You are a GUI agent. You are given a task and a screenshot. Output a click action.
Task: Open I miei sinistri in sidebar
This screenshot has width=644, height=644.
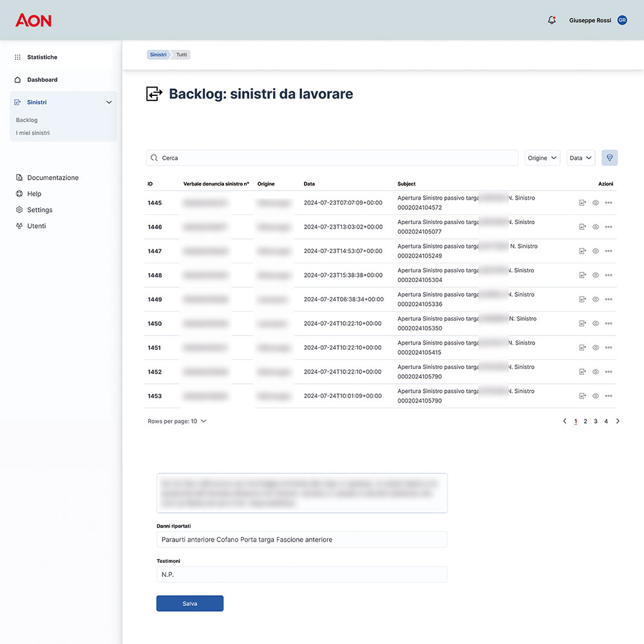coord(33,133)
